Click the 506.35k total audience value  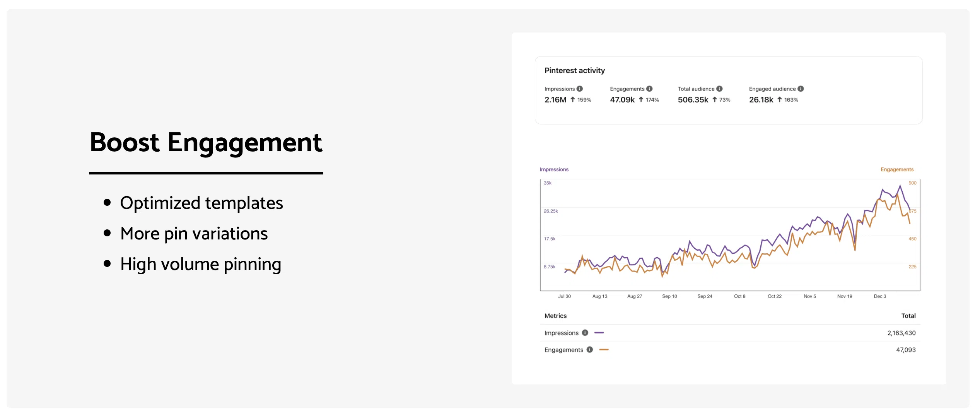click(x=693, y=100)
